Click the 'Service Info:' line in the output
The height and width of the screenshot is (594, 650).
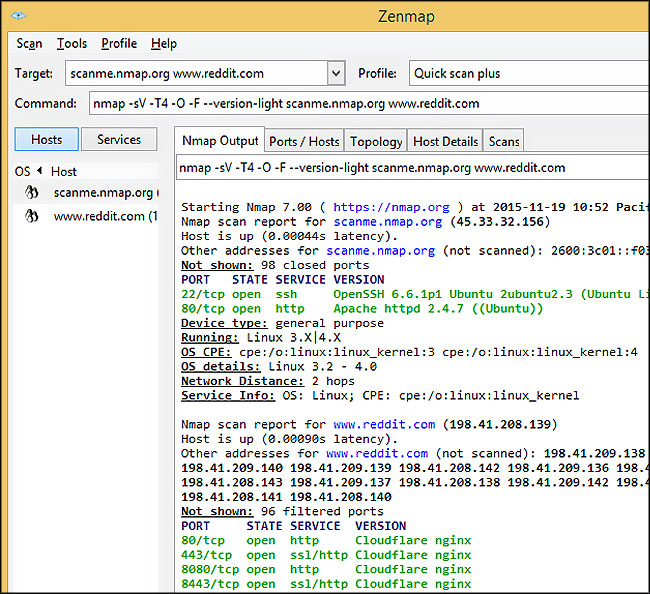coord(380,395)
